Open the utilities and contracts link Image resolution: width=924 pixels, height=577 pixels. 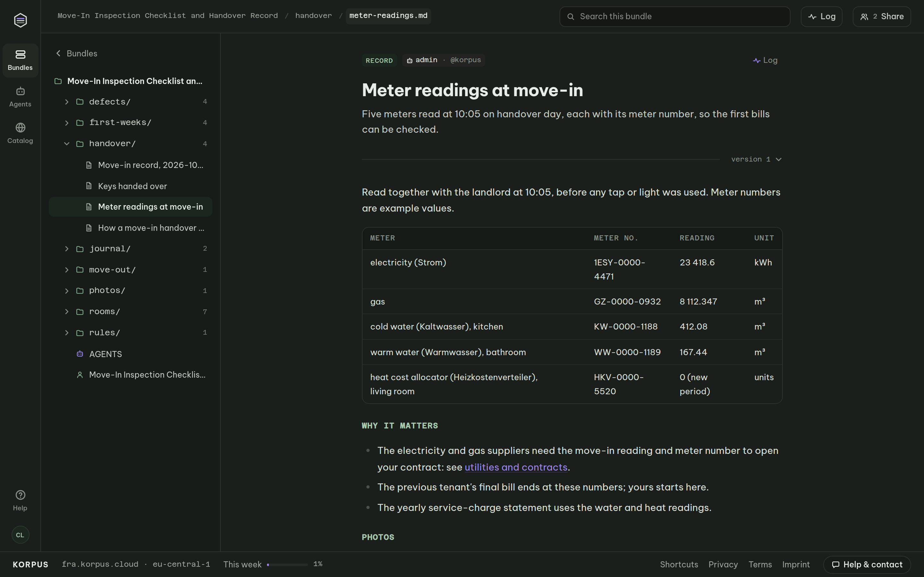[x=516, y=467]
